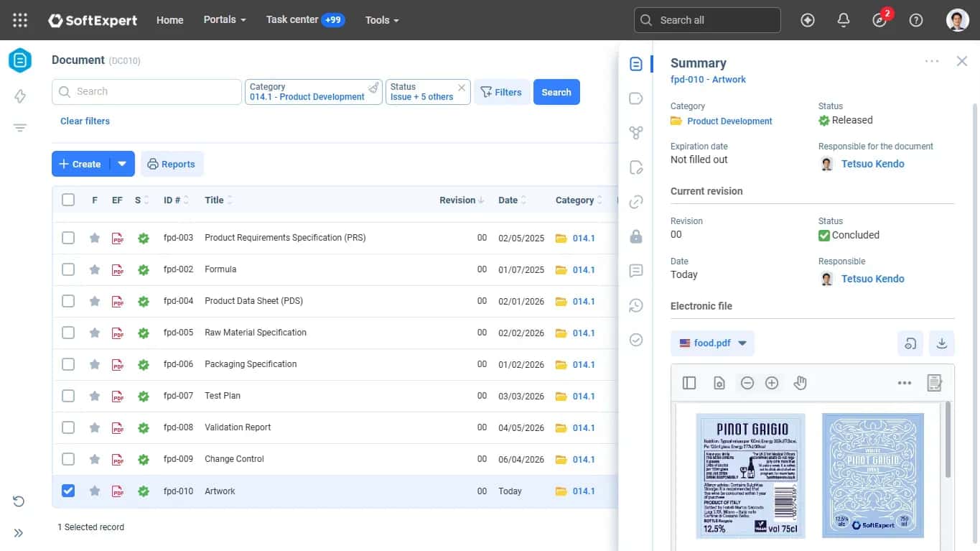The image size is (980, 551).
Task: Open the PDF viewer more options menu
Action: (905, 383)
